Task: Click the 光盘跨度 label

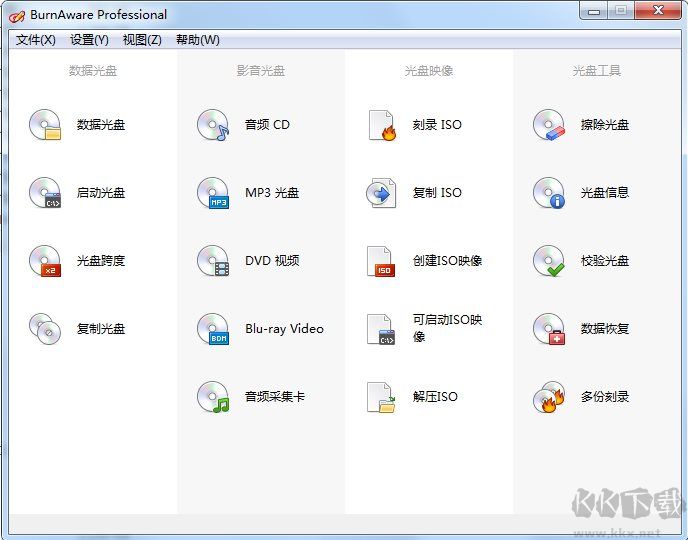Action: (101, 261)
